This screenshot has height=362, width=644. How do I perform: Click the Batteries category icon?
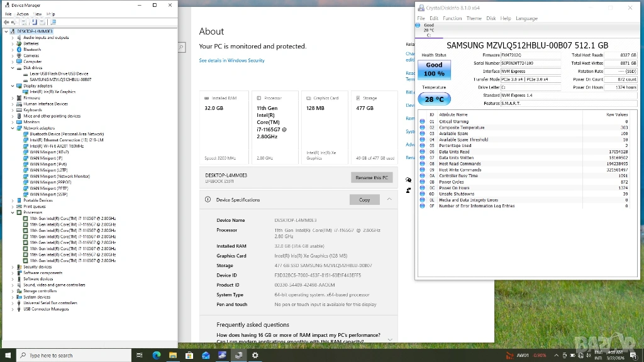[x=19, y=43]
